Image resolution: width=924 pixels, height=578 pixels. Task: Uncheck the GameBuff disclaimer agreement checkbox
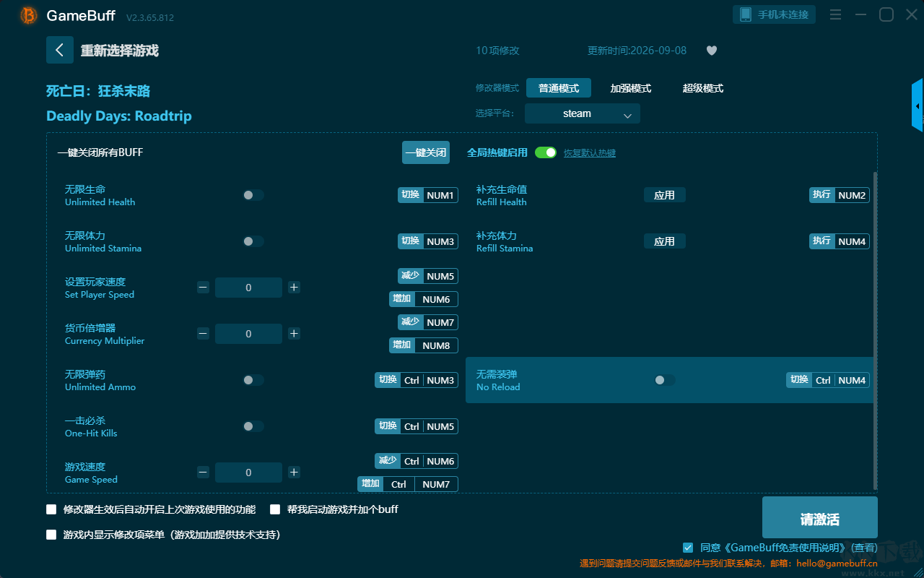(x=688, y=548)
